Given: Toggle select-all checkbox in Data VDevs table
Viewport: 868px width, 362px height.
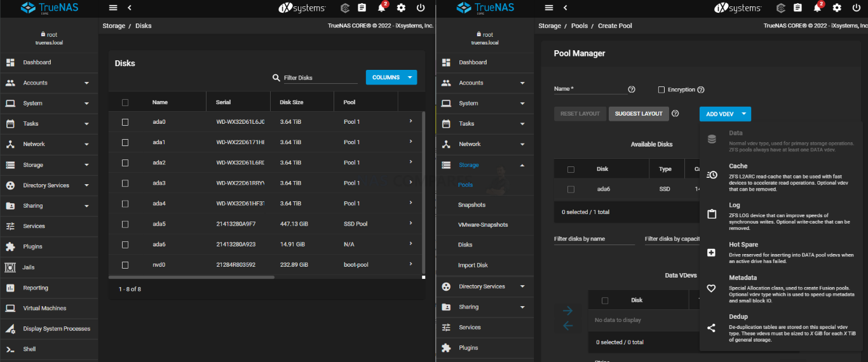Looking at the screenshot, I should coord(605,300).
